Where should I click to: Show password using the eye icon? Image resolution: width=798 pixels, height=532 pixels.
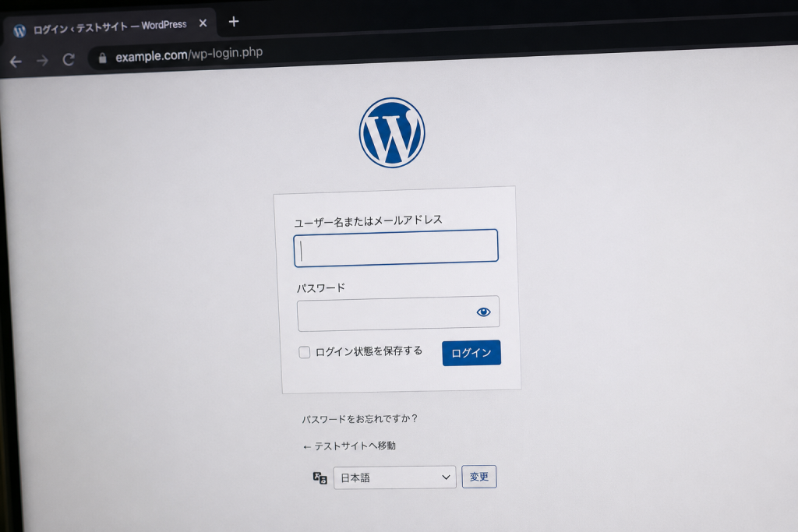[x=483, y=312]
